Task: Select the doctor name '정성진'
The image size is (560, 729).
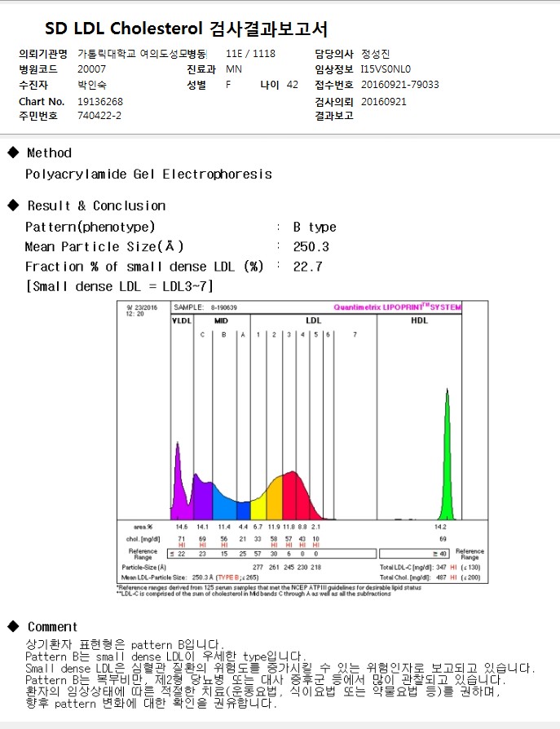Action: 376,54
